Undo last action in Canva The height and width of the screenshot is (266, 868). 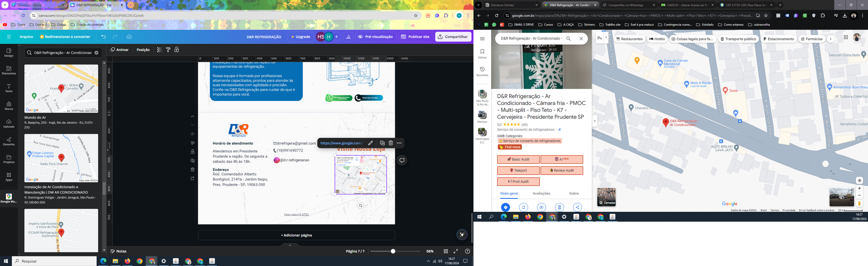[x=104, y=37]
